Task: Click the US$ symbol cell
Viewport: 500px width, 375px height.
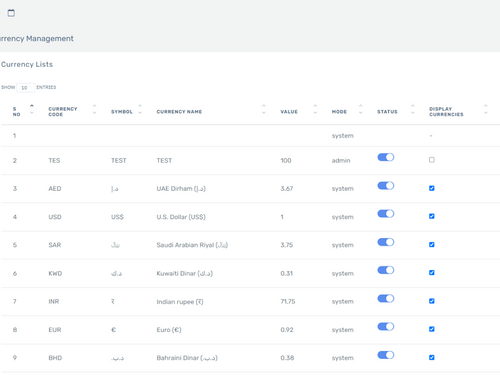Action: 117,217
